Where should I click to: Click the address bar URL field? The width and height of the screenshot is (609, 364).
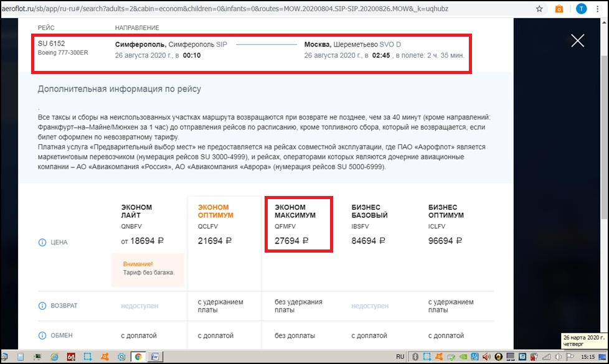pyautogui.click(x=249, y=9)
